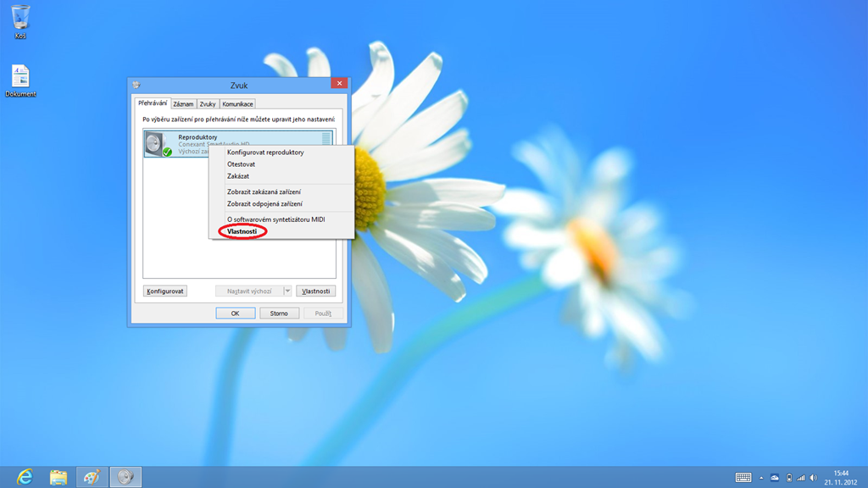Toggle Zobrazit odpojená zařízení in context menu

click(264, 204)
